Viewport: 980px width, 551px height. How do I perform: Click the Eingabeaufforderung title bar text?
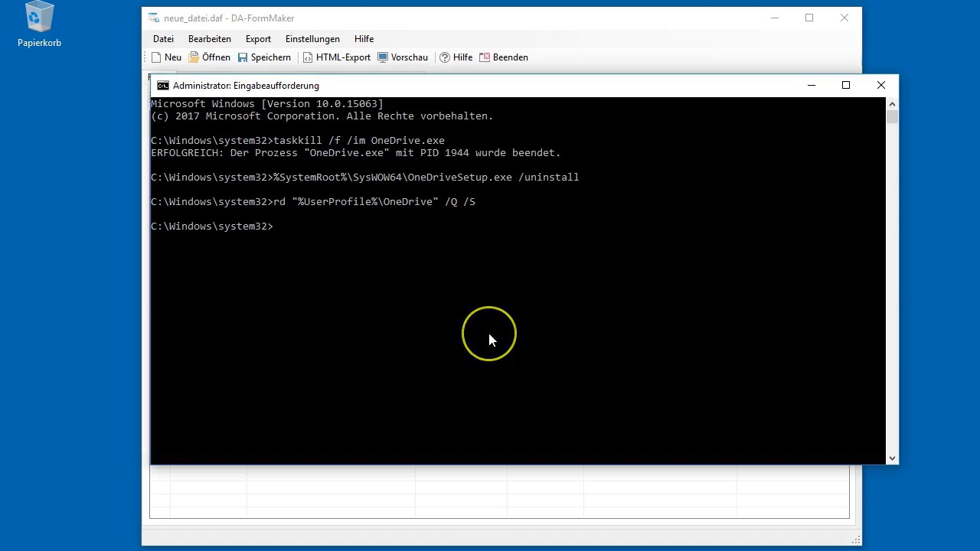point(246,86)
